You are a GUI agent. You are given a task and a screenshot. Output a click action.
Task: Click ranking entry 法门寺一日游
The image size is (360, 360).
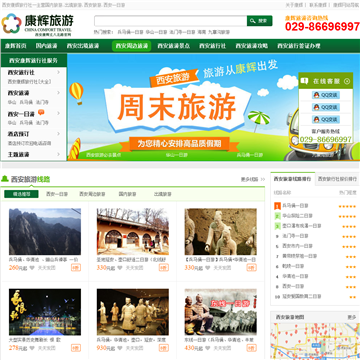pyautogui.click(x=295, y=236)
